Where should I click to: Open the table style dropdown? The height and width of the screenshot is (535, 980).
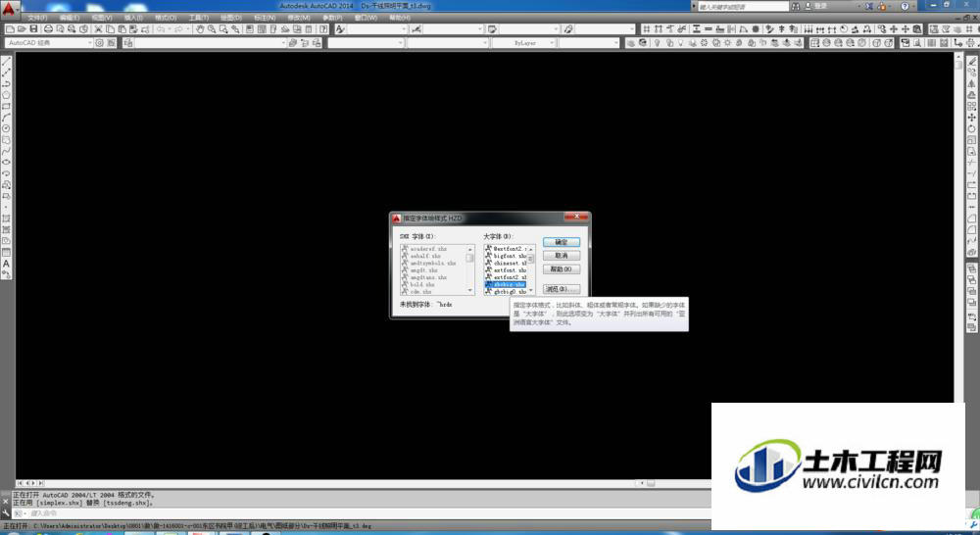(x=529, y=28)
